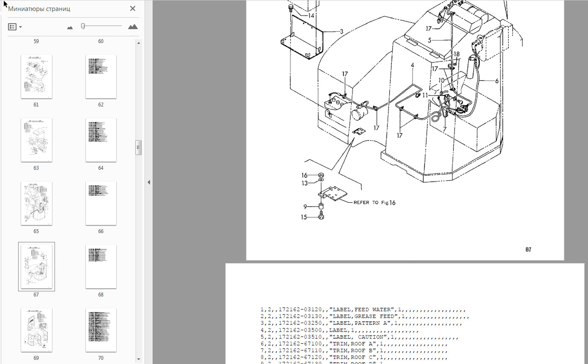Viewport: 588px width, 364px height.
Task: Collapse the side panel with the arrow
Action: pos(149,182)
